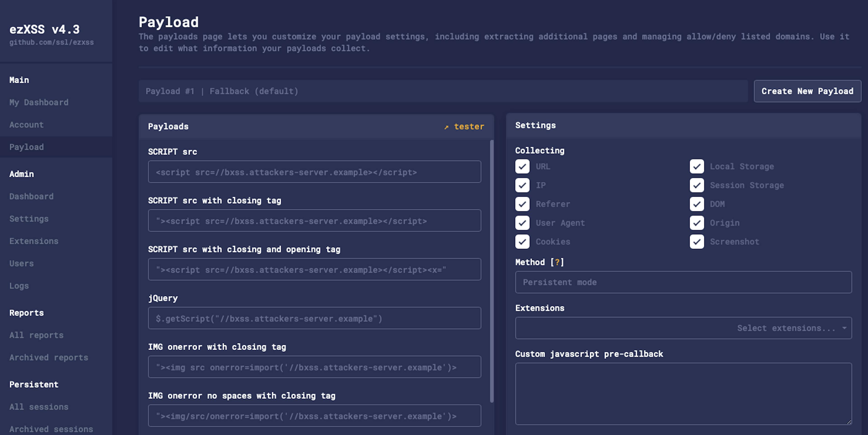868x435 pixels.
Task: Click the SCRIPT src payload field
Action: pyautogui.click(x=314, y=172)
